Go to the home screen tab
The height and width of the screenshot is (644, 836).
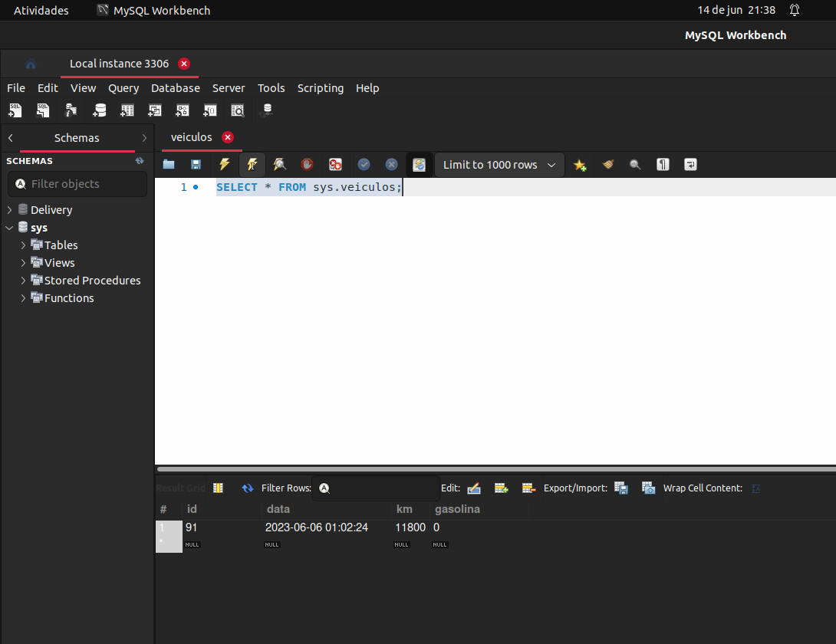(31, 64)
